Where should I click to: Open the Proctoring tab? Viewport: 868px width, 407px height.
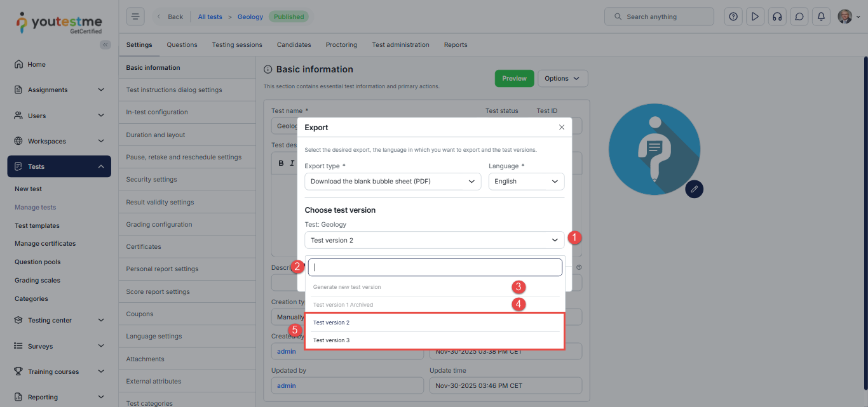click(341, 45)
